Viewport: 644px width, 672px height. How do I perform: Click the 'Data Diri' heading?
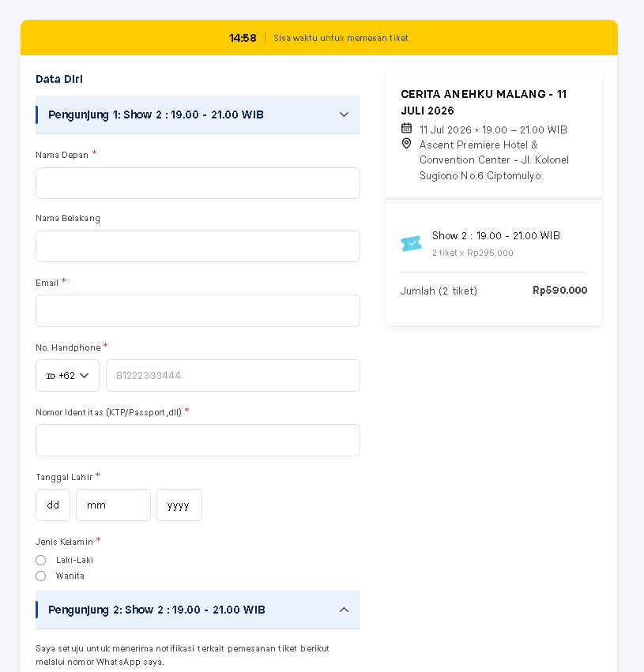tap(59, 79)
